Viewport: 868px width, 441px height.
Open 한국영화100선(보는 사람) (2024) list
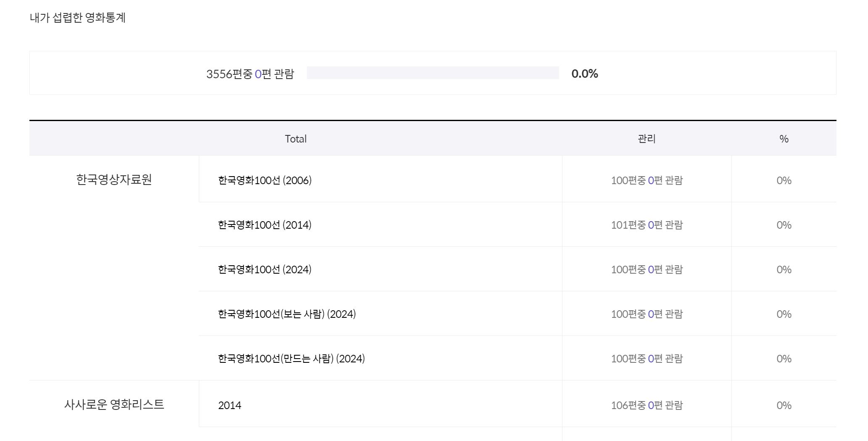[x=287, y=314]
